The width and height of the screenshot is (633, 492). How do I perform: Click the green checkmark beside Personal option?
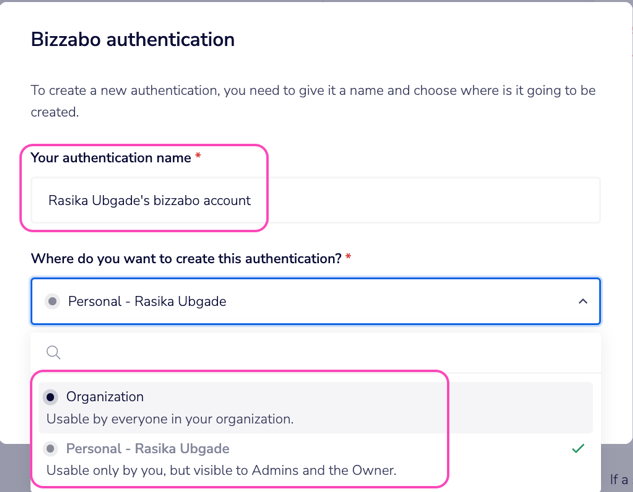coord(577,449)
